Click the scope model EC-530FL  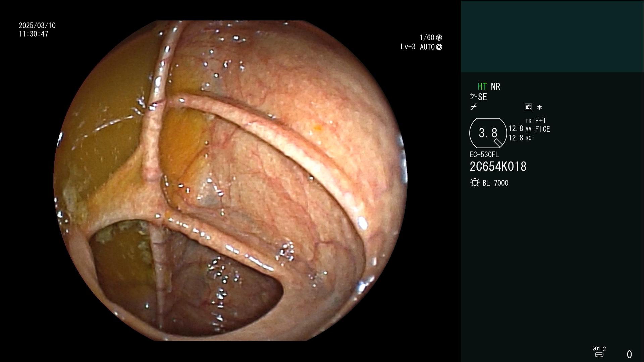484,155
